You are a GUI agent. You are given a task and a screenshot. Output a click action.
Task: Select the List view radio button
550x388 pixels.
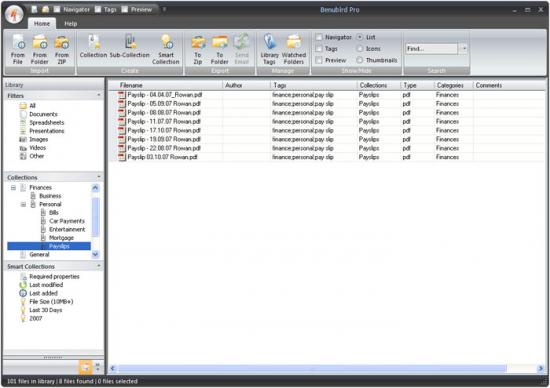point(360,37)
